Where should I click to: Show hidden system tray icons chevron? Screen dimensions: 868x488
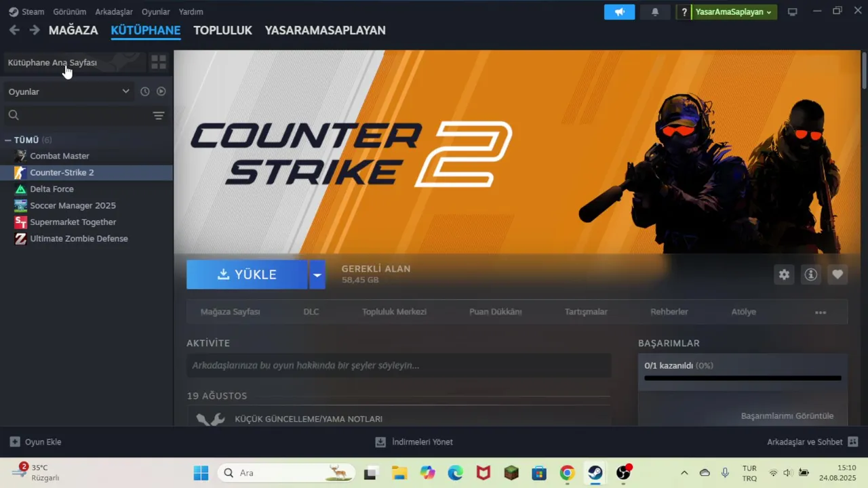pos(684,472)
